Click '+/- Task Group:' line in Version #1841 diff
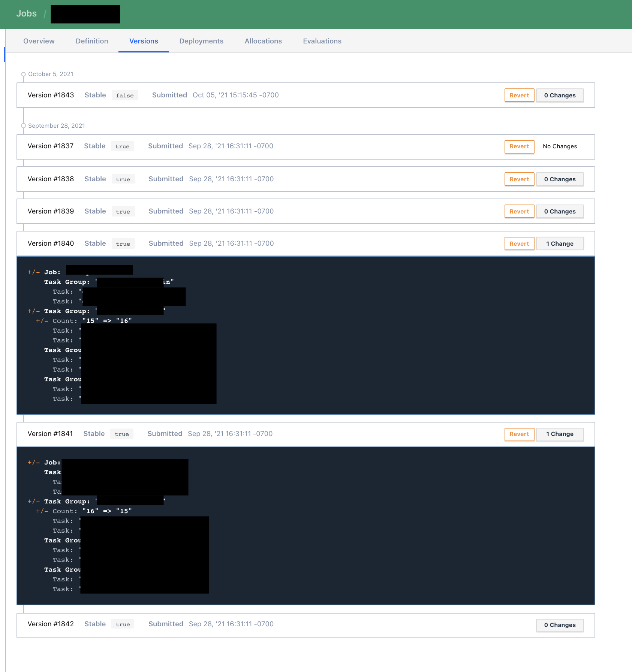 [x=97, y=502]
